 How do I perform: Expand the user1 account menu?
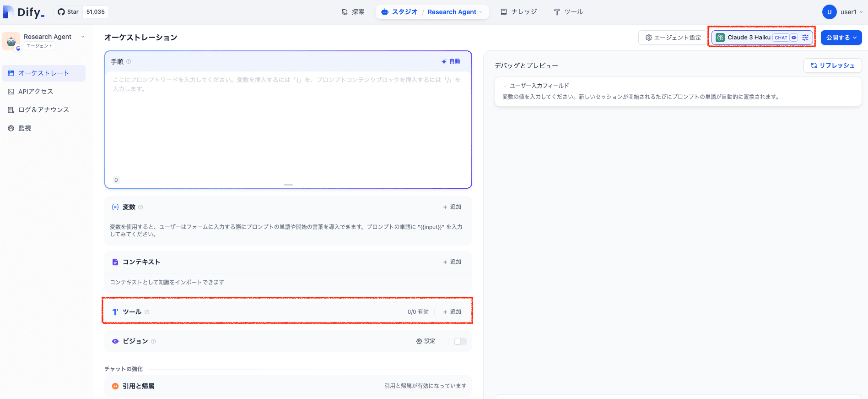click(851, 12)
